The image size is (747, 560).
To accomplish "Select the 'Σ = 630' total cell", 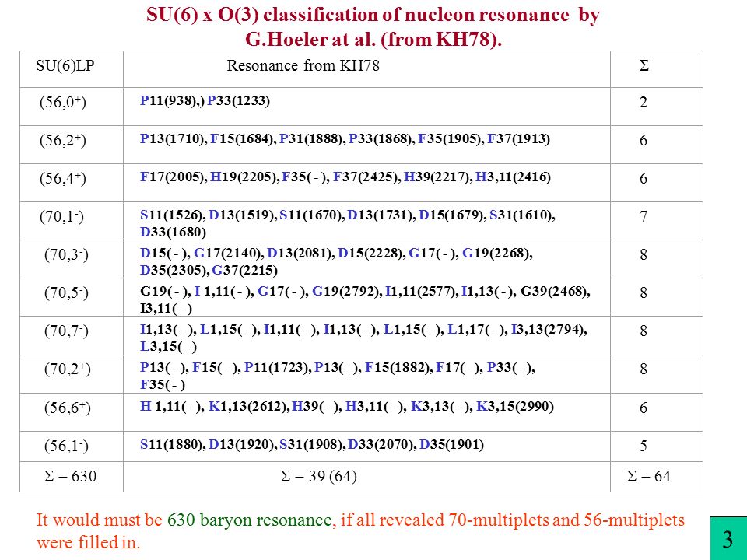I will tap(71, 476).
